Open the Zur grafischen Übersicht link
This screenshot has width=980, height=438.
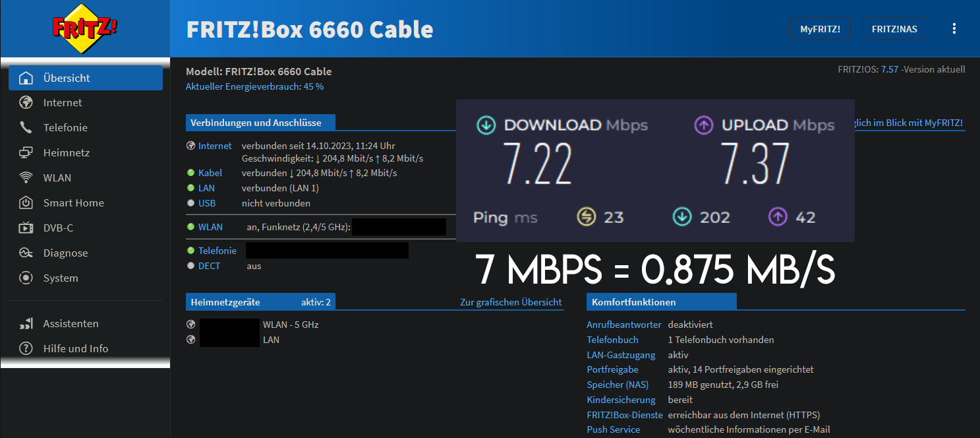point(511,301)
